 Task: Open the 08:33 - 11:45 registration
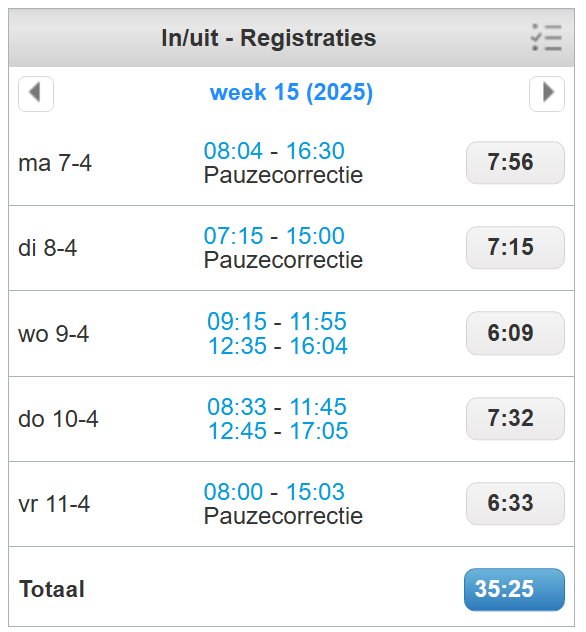[x=277, y=407]
